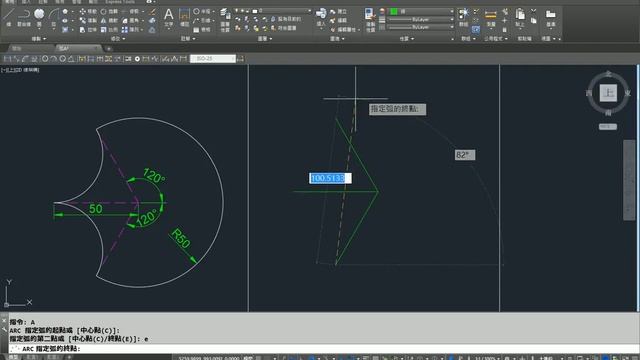This screenshot has width=640, height=360.
Task: Expand the Properties panel title
Action: 407,39
